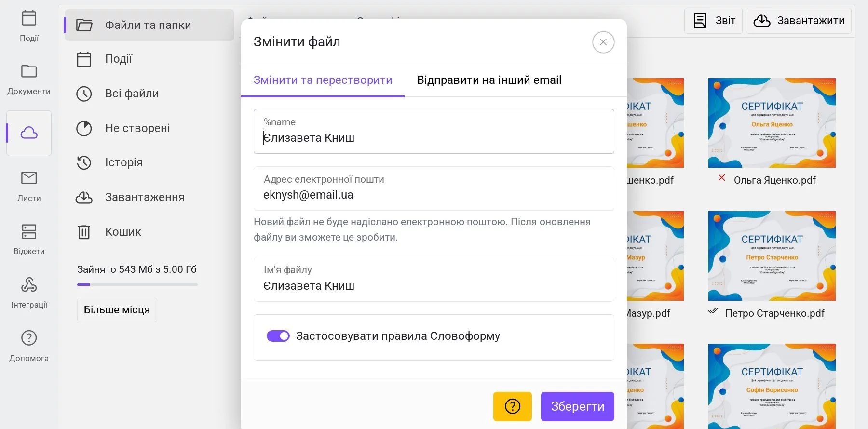This screenshot has width=868, height=429.
Task: Select the cloud storage icon in rail
Action: pos(29,133)
